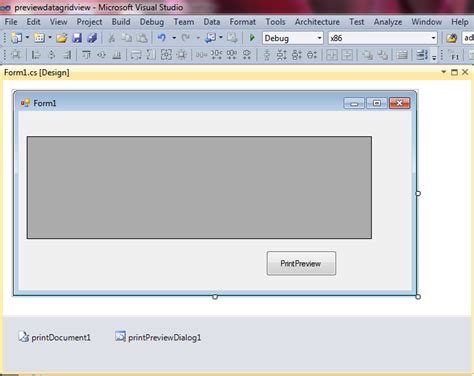This screenshot has width=474, height=376.
Task: Open the Format menu
Action: point(242,22)
